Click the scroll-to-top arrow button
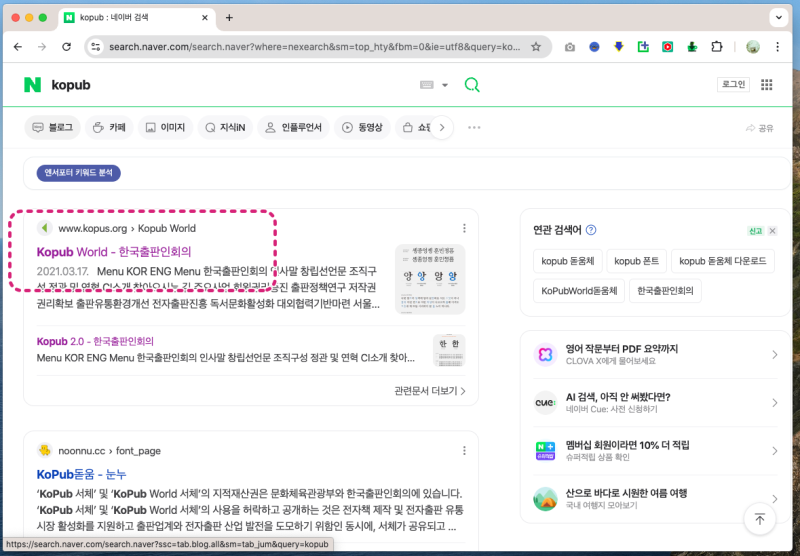Image resolution: width=800 pixels, height=556 pixels. point(760,520)
